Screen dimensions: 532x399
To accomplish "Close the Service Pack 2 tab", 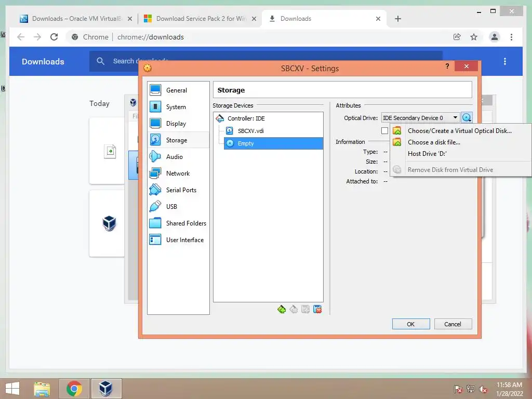I will 254,19.
